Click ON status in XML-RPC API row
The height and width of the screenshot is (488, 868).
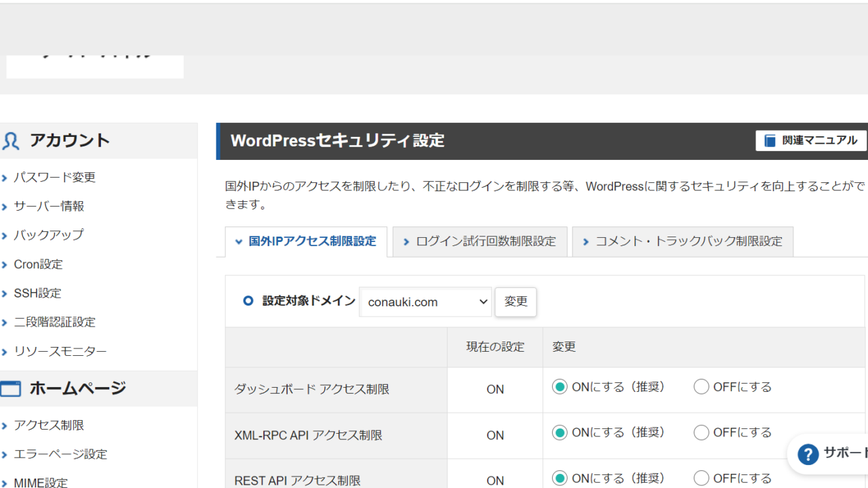pyautogui.click(x=495, y=435)
